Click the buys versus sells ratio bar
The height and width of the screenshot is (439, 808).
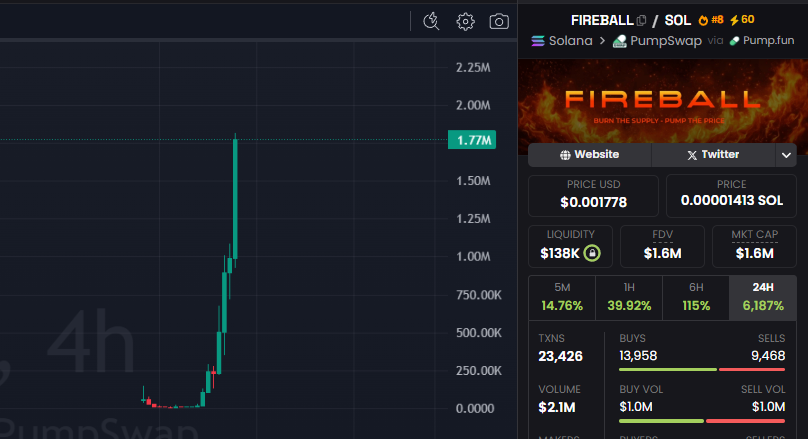click(x=702, y=369)
